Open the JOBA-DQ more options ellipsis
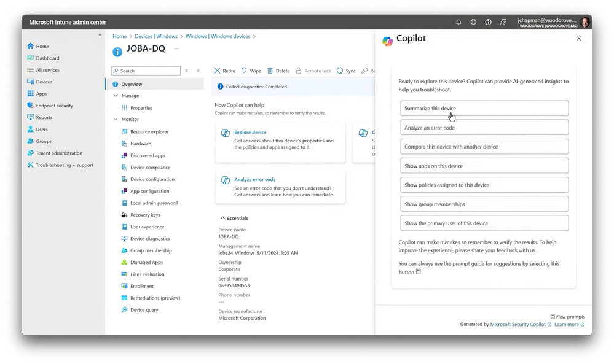Image resolution: width=614 pixels, height=364 pixels. 177,49
